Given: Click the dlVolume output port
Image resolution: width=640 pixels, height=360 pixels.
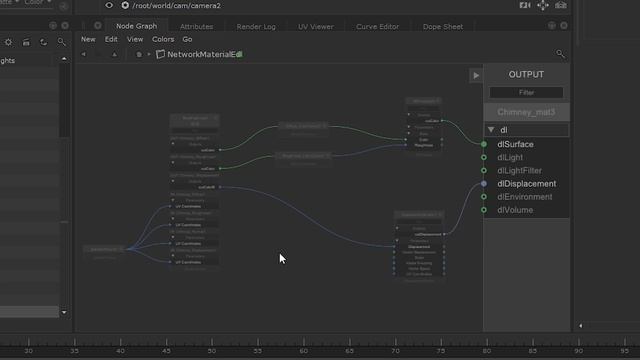Looking at the screenshot, I should [x=515, y=210].
